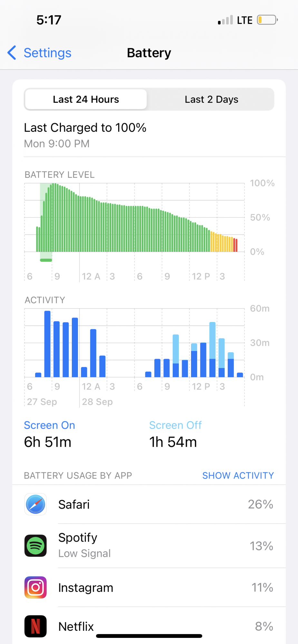
Task: Select the tallest activity bar near 9
Action: click(47, 344)
